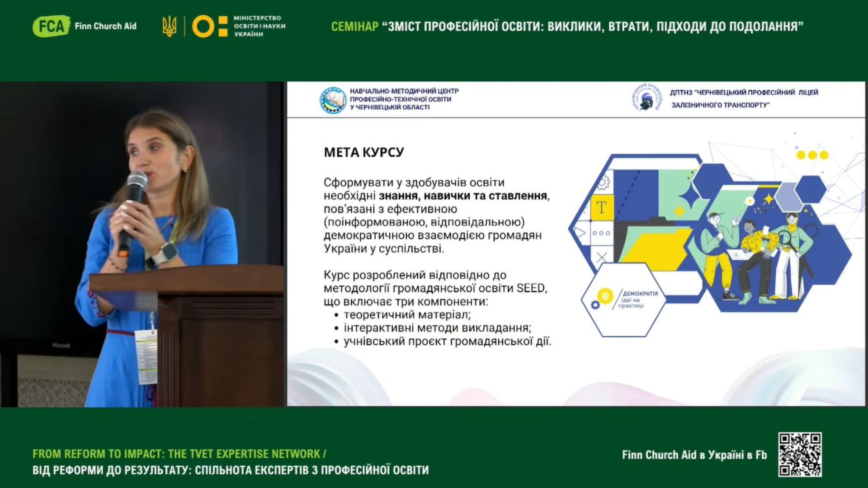Click the 'Finn Church Aid' header text
The width and height of the screenshot is (868, 488).
pos(105,26)
